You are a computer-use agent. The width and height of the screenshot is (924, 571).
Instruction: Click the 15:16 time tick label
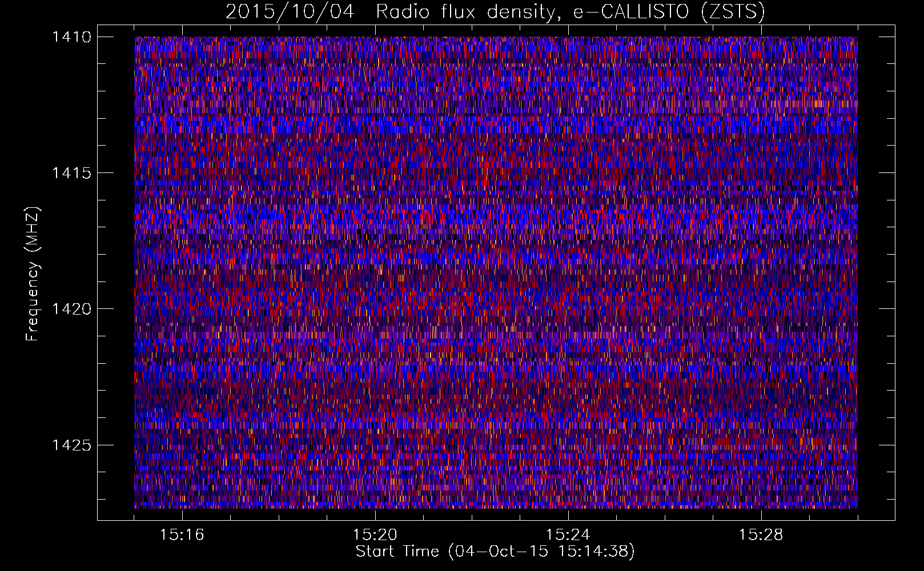[182, 535]
